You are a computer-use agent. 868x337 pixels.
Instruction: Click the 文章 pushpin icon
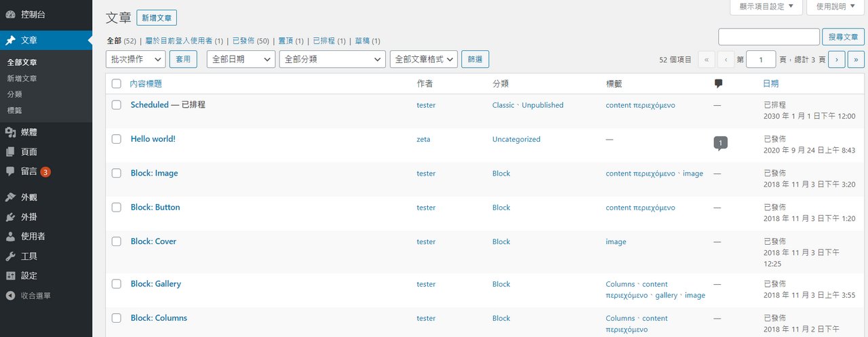click(10, 41)
